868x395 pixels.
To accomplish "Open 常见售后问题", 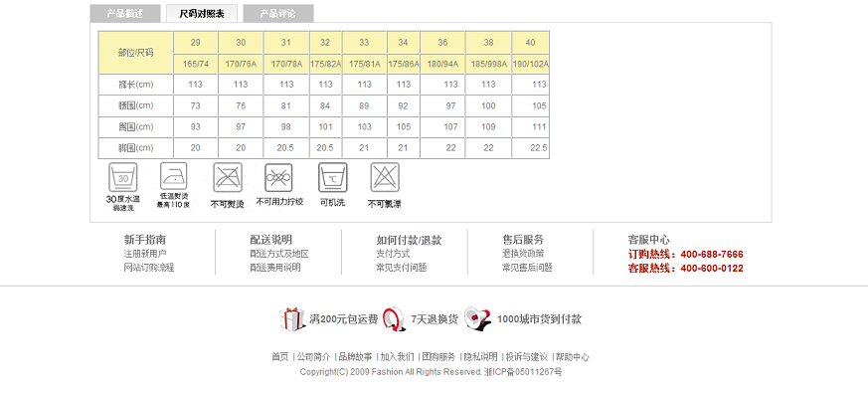I will click(527, 268).
